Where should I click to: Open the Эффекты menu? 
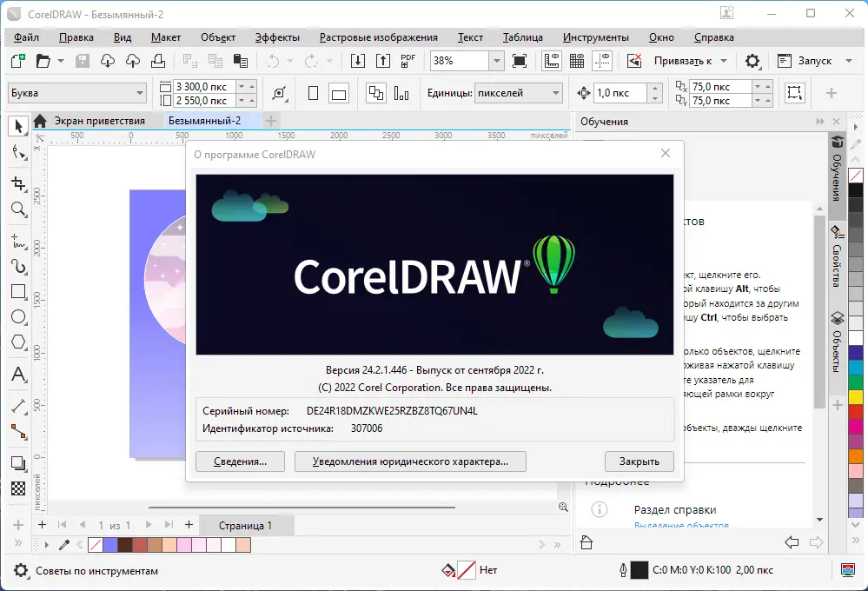pos(277,37)
